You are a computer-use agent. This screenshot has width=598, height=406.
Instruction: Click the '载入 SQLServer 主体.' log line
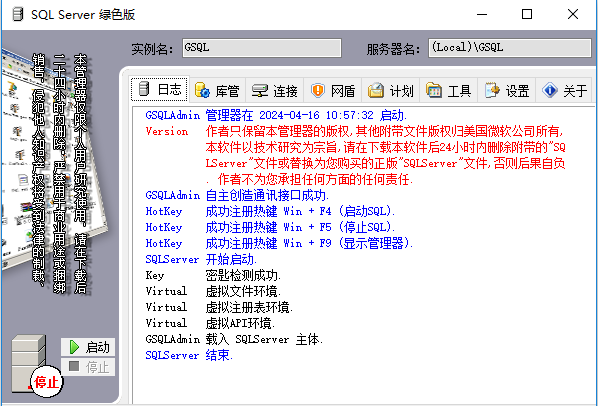tap(264, 339)
